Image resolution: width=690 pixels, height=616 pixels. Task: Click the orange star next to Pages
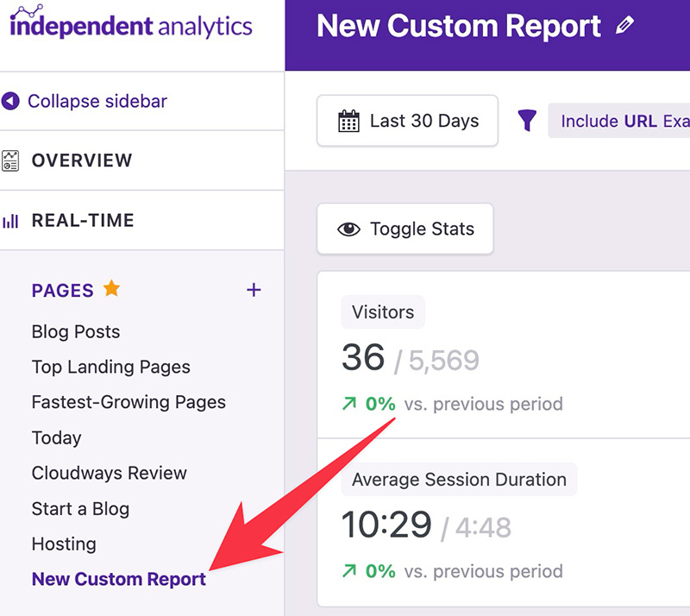111,289
